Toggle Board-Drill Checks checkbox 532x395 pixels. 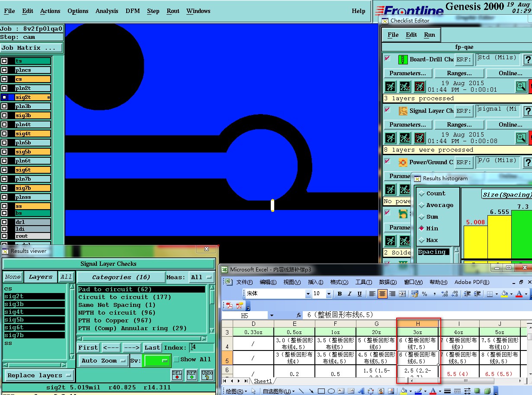pos(388,58)
